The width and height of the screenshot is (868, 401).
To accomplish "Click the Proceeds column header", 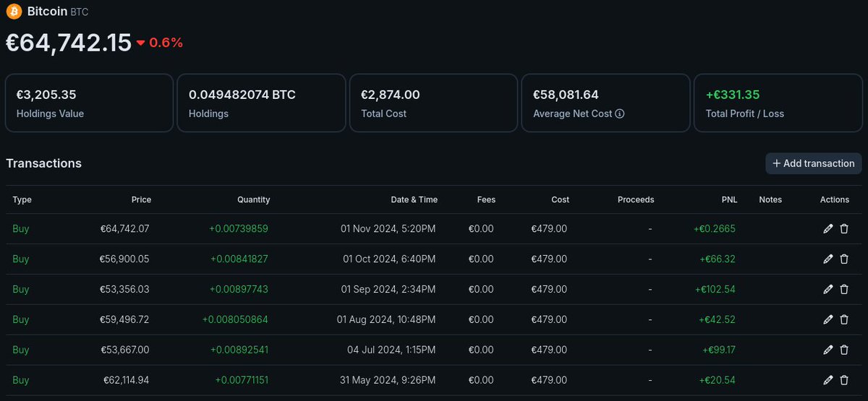I will [636, 199].
